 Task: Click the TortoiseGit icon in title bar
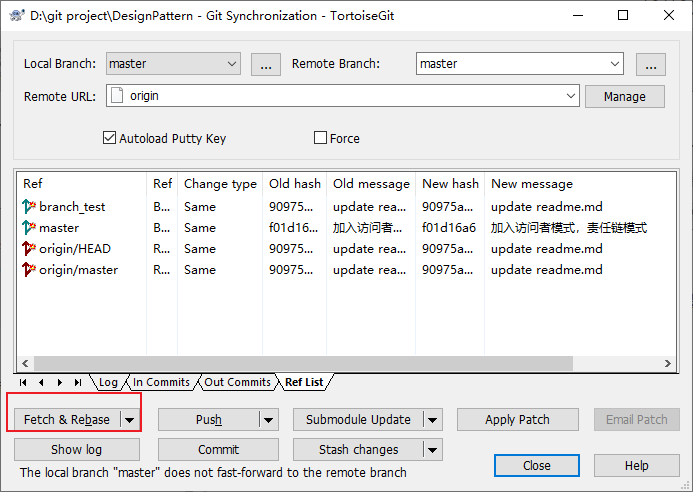[x=17, y=15]
